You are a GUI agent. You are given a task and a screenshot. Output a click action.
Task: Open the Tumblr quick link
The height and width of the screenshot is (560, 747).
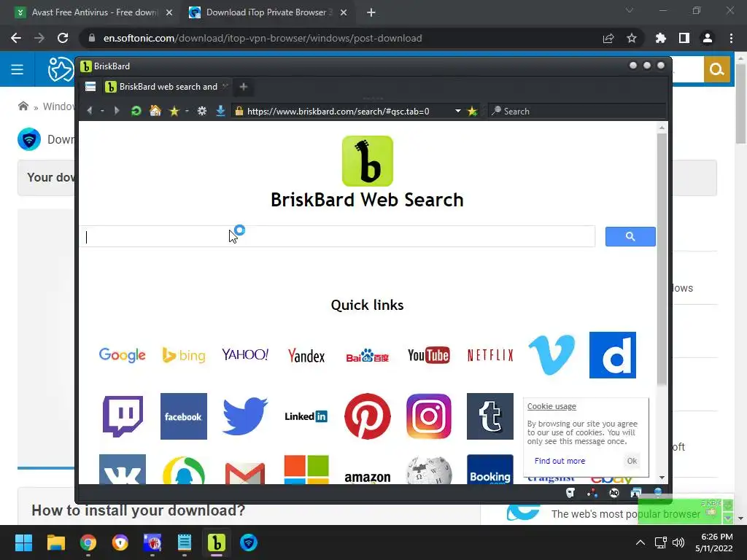[x=490, y=416]
